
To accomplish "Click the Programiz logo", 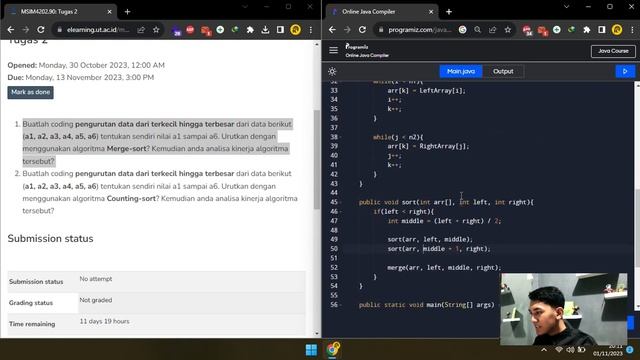I will point(367,51).
